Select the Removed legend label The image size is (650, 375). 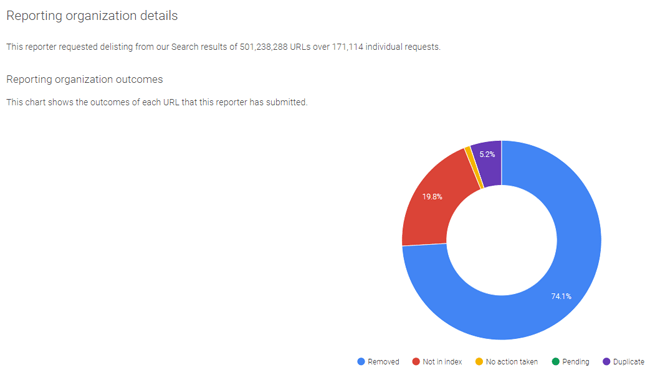(383, 362)
